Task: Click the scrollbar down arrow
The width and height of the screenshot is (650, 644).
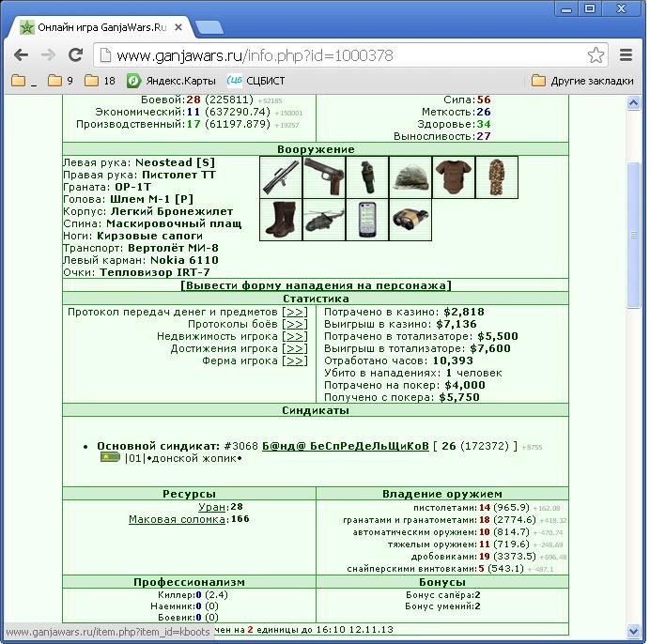Action: (x=633, y=631)
